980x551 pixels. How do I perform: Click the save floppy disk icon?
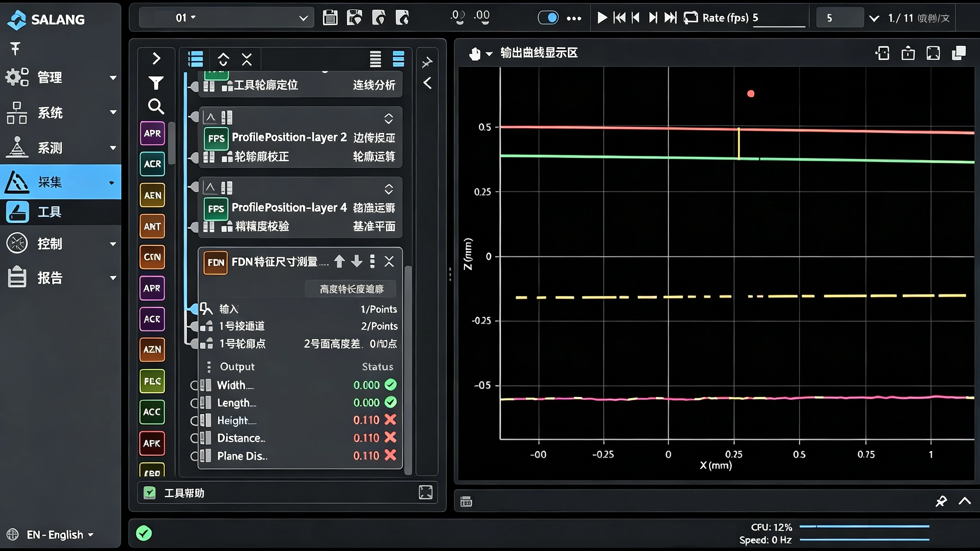pos(330,18)
